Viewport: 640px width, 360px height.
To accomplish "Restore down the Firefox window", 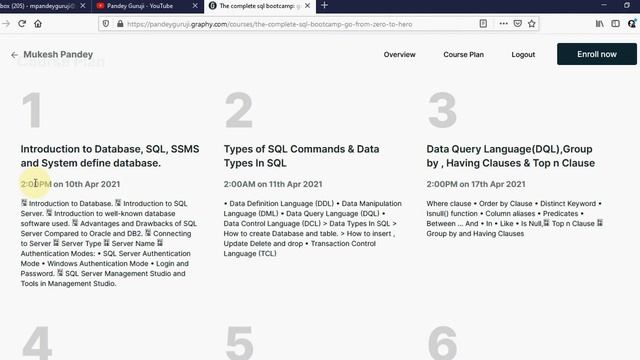I will point(627,5).
